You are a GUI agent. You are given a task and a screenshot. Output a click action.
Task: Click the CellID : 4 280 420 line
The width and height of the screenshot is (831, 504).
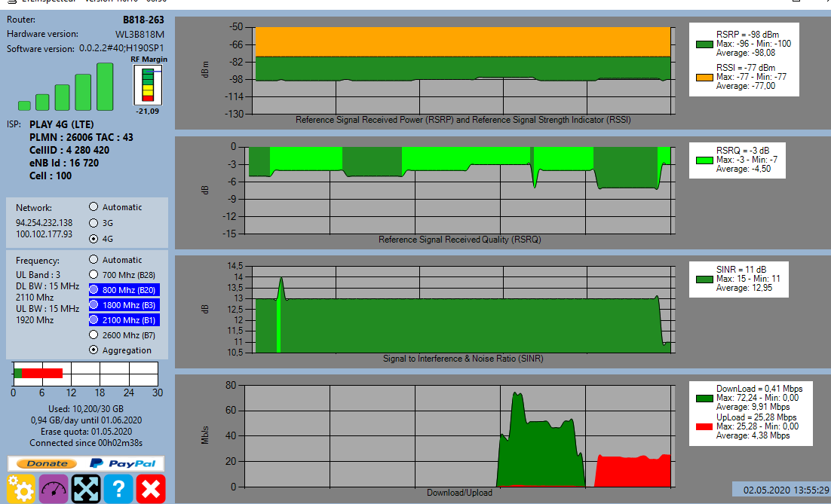[69, 150]
